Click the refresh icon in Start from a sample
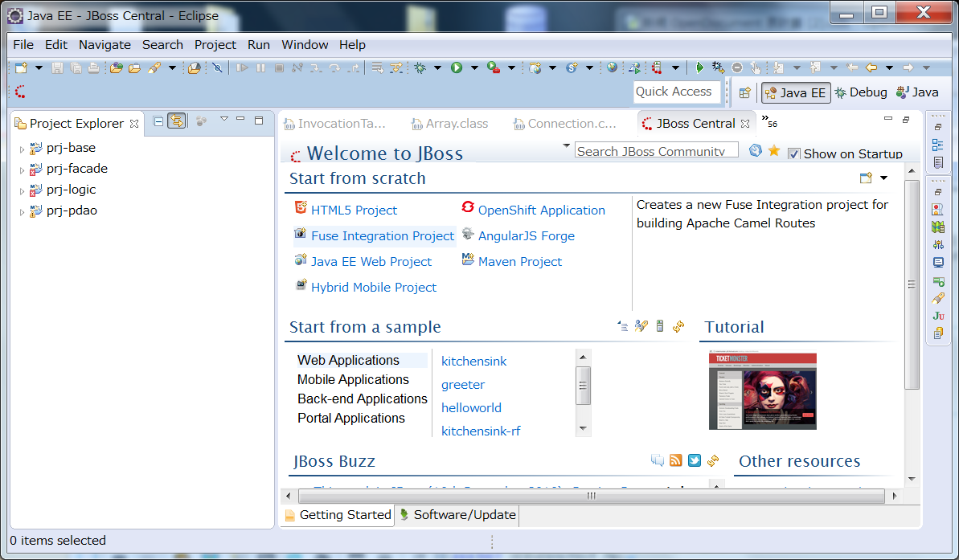The height and width of the screenshot is (560, 959). pyautogui.click(x=678, y=326)
